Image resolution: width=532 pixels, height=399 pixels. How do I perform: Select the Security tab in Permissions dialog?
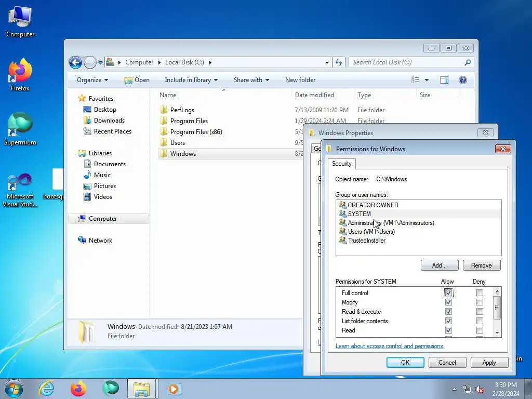click(x=342, y=164)
